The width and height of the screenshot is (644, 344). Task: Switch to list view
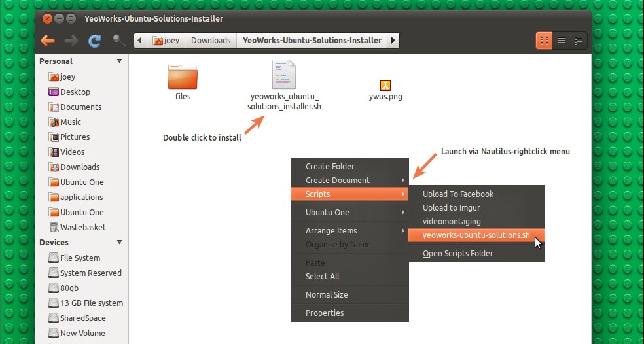(x=562, y=41)
